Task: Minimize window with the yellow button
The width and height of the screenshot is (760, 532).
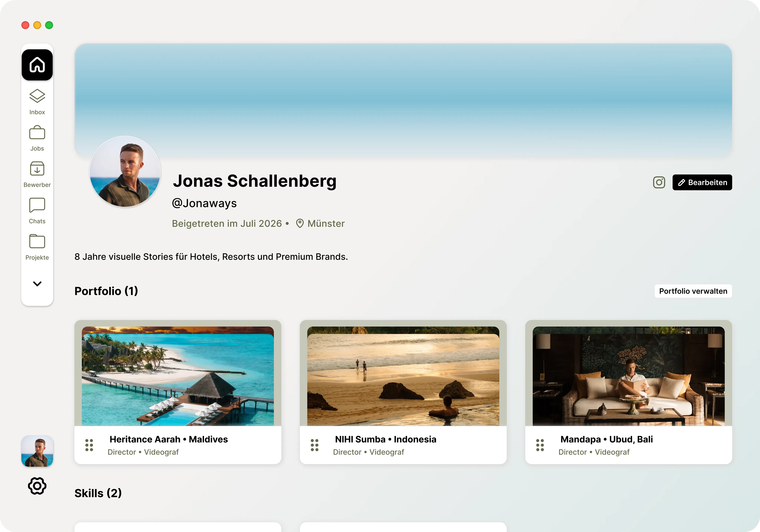Action: (x=37, y=25)
